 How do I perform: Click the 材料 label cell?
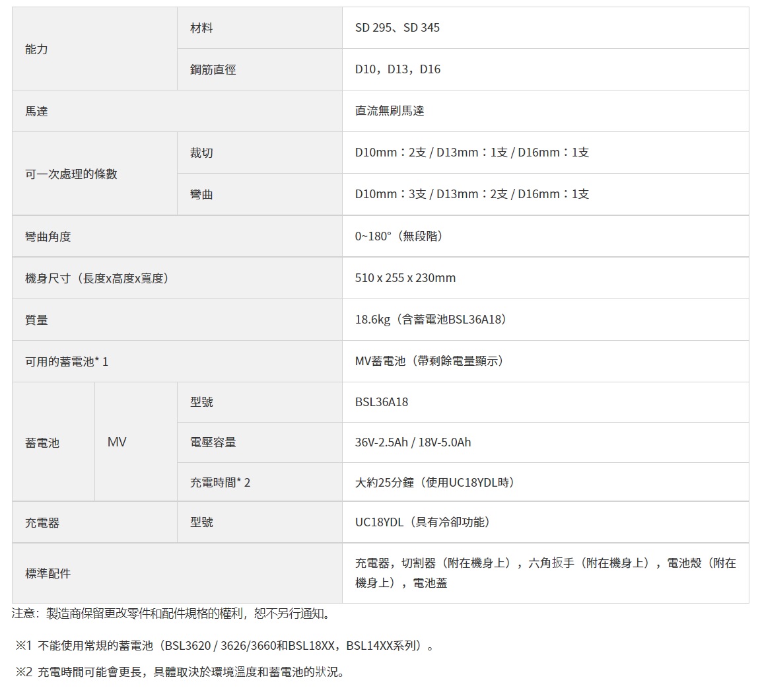pos(201,28)
